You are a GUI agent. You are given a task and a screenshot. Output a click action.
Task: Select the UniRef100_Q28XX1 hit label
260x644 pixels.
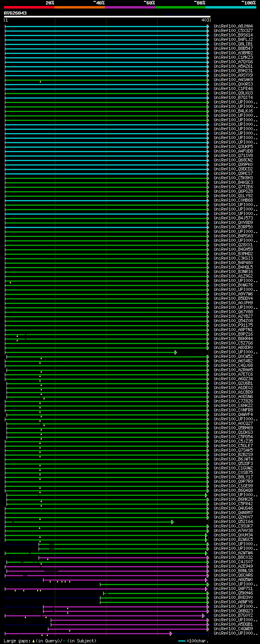(233, 245)
